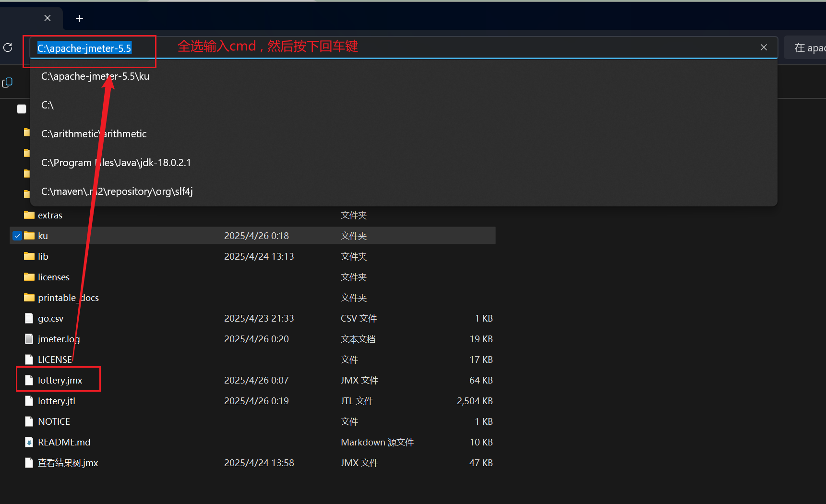
Task: Click the printable_docs folder icon
Action: tap(29, 297)
